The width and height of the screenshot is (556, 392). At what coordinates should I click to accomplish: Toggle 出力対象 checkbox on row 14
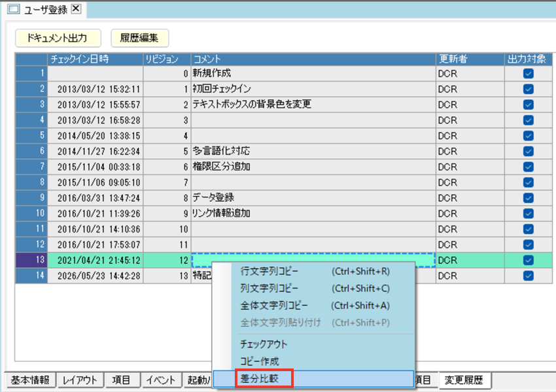coord(528,276)
